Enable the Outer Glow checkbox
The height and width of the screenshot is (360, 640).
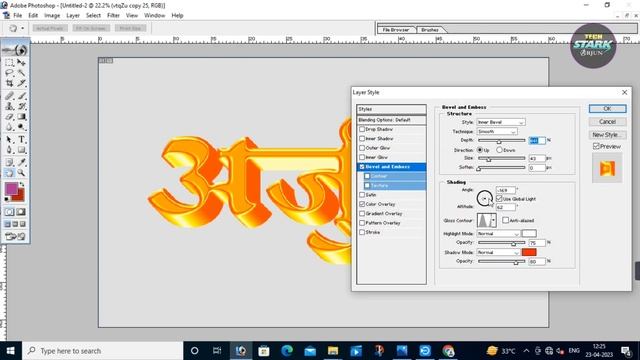tap(362, 148)
